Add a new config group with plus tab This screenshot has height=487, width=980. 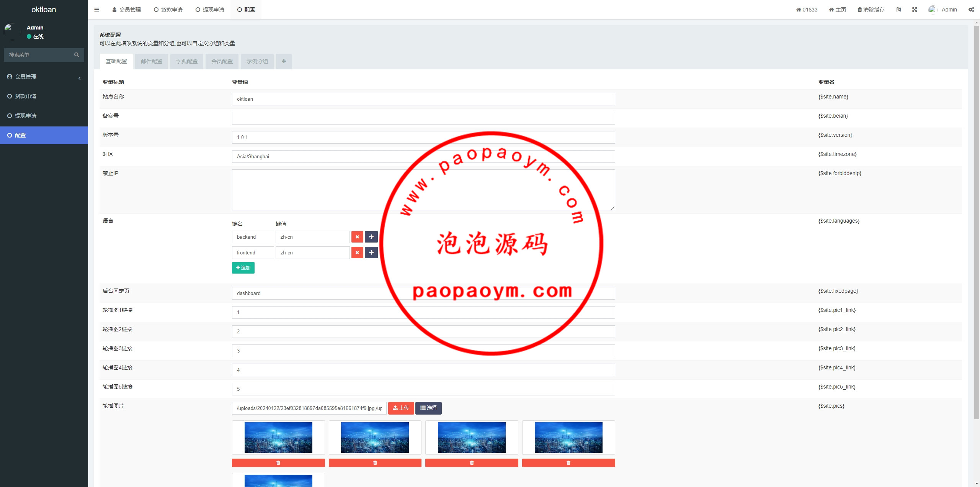click(284, 61)
